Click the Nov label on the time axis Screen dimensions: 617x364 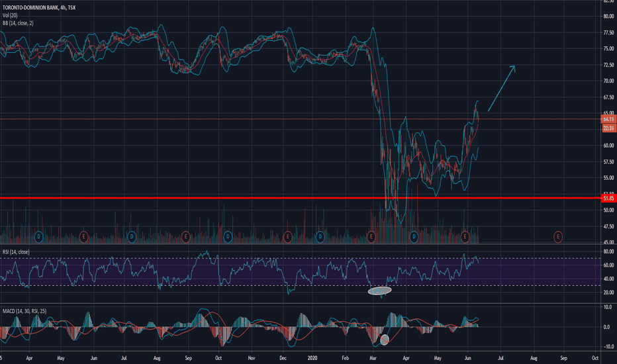pos(252,358)
